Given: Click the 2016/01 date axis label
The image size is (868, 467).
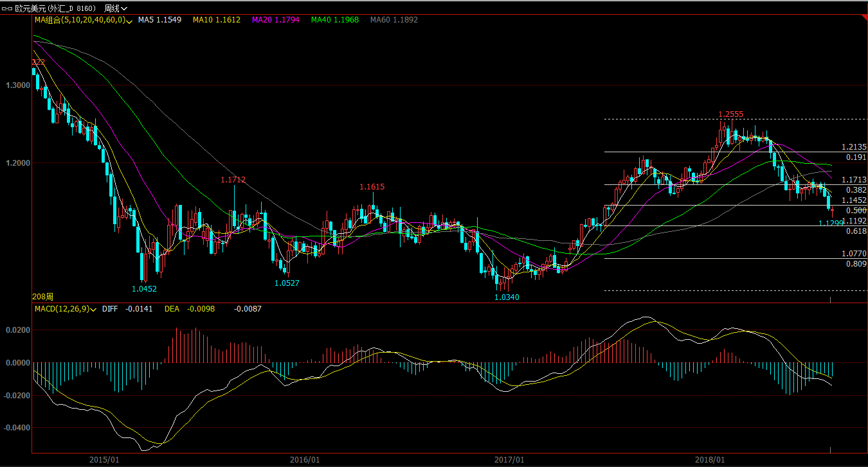Looking at the screenshot, I should pyautogui.click(x=305, y=459).
